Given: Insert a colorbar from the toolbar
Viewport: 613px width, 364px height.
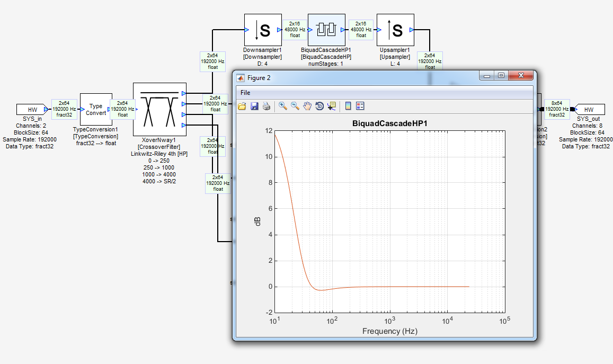Looking at the screenshot, I should tap(348, 106).
